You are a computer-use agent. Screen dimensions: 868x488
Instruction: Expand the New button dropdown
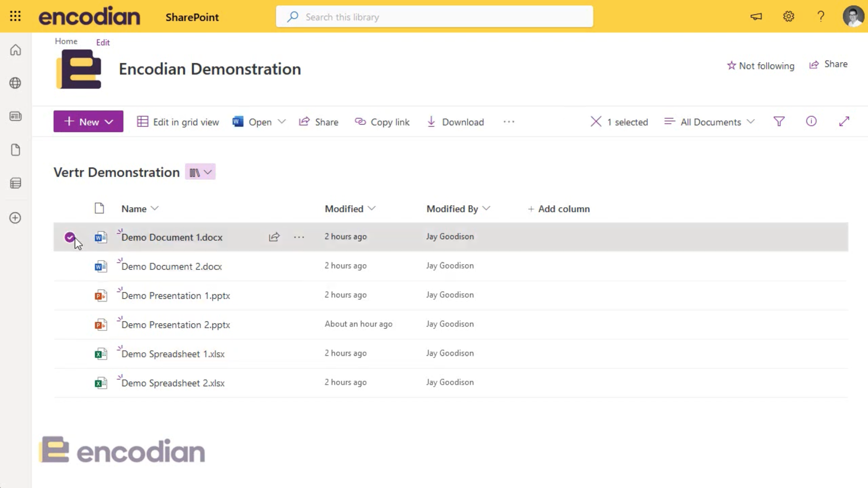tap(109, 122)
